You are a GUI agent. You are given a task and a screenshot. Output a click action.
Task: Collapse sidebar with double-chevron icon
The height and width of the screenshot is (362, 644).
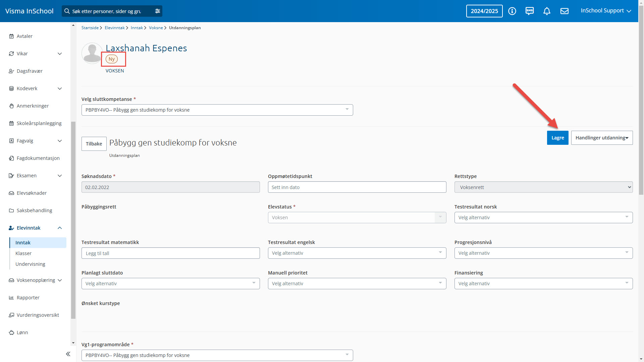coord(68,354)
